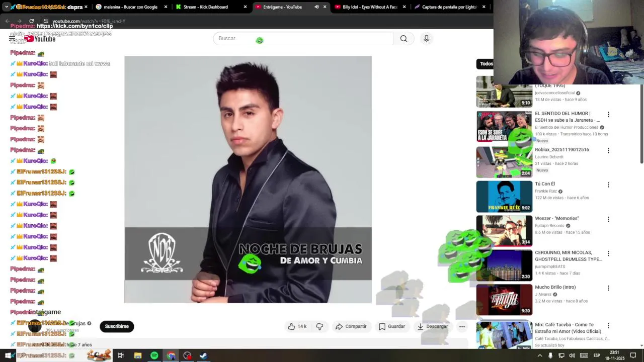Image resolution: width=644 pixels, height=362 pixels.
Task: Focus the Buscar search field
Action: [x=303, y=39]
